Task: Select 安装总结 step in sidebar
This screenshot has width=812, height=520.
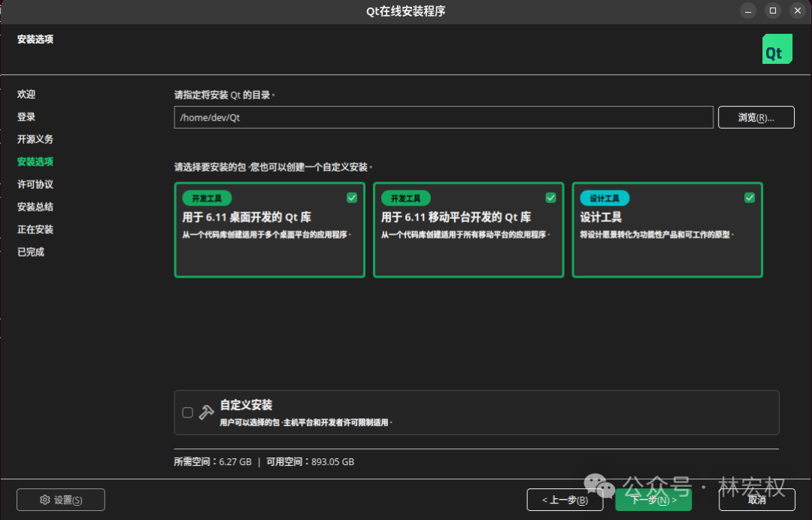Action: (35, 207)
